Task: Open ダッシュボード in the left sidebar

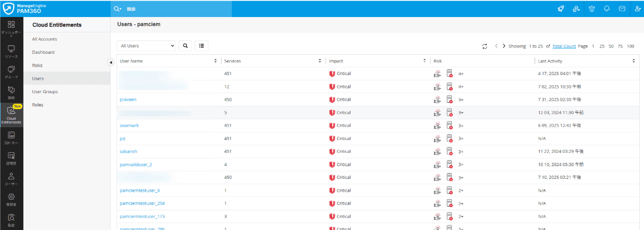Action: tap(11, 28)
